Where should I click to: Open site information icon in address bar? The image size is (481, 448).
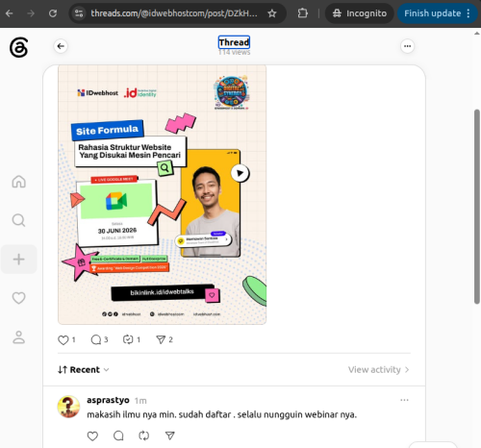[79, 13]
